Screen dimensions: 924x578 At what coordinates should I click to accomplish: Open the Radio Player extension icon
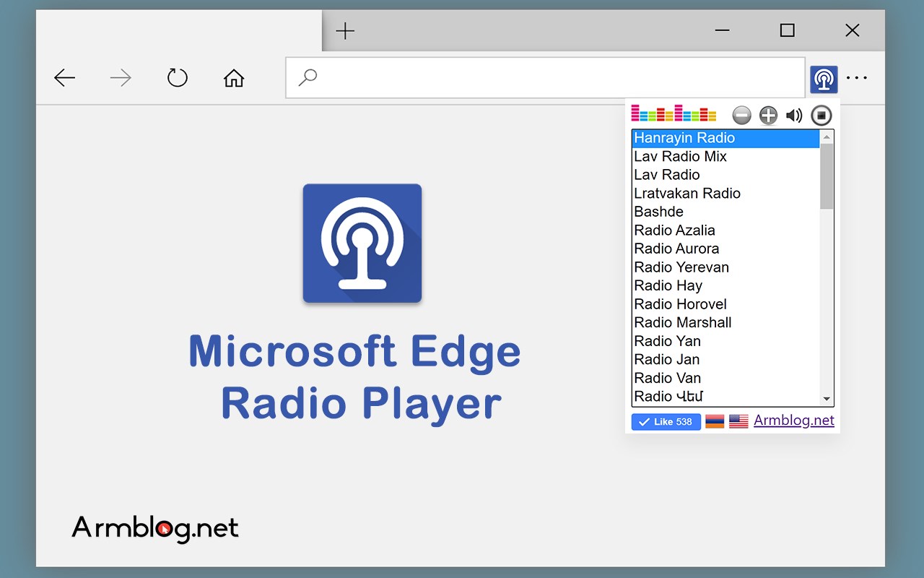point(824,79)
